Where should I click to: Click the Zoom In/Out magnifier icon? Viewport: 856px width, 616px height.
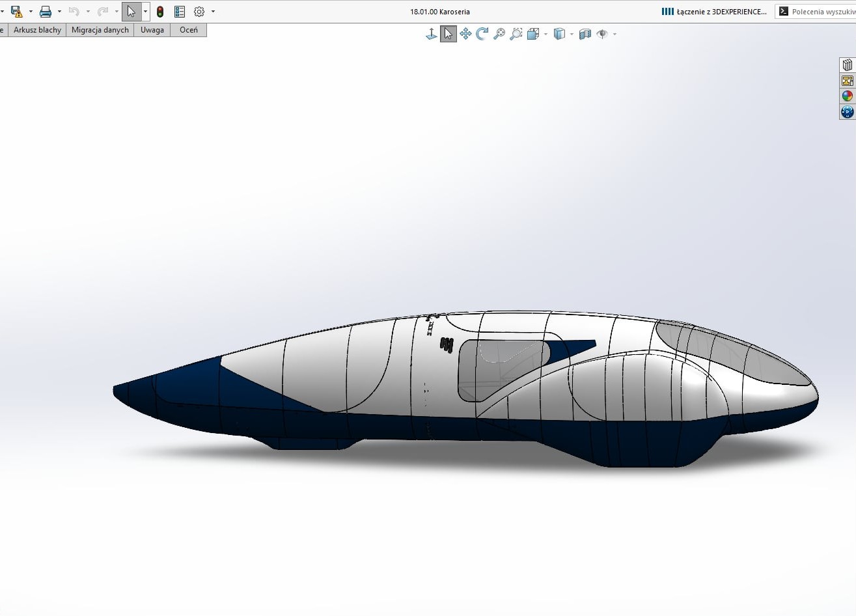[x=499, y=33]
